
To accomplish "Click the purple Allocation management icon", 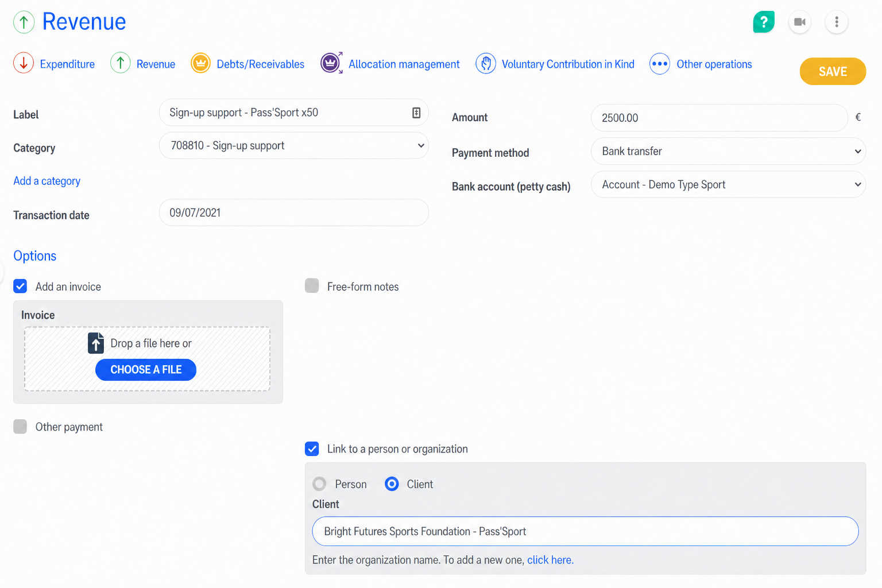I will point(331,63).
